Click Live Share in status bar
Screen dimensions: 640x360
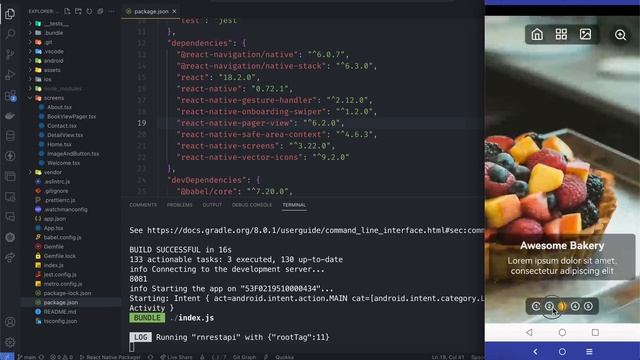pos(176,357)
